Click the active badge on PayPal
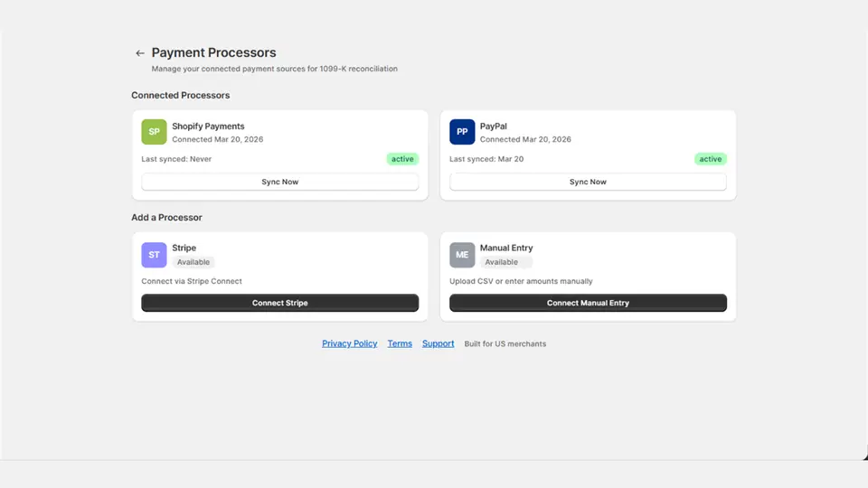868x488 pixels. pyautogui.click(x=711, y=159)
